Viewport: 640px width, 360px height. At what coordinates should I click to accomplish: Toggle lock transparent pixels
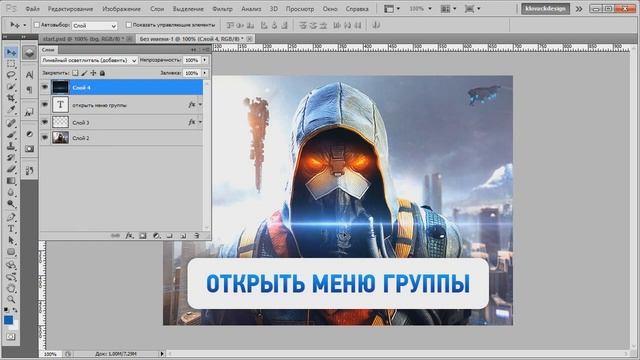tap(75, 73)
